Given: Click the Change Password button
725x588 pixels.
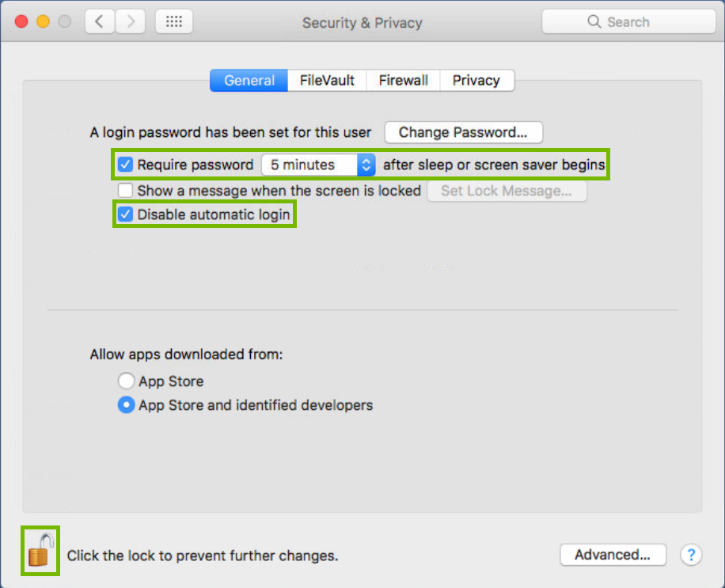Looking at the screenshot, I should [x=463, y=132].
